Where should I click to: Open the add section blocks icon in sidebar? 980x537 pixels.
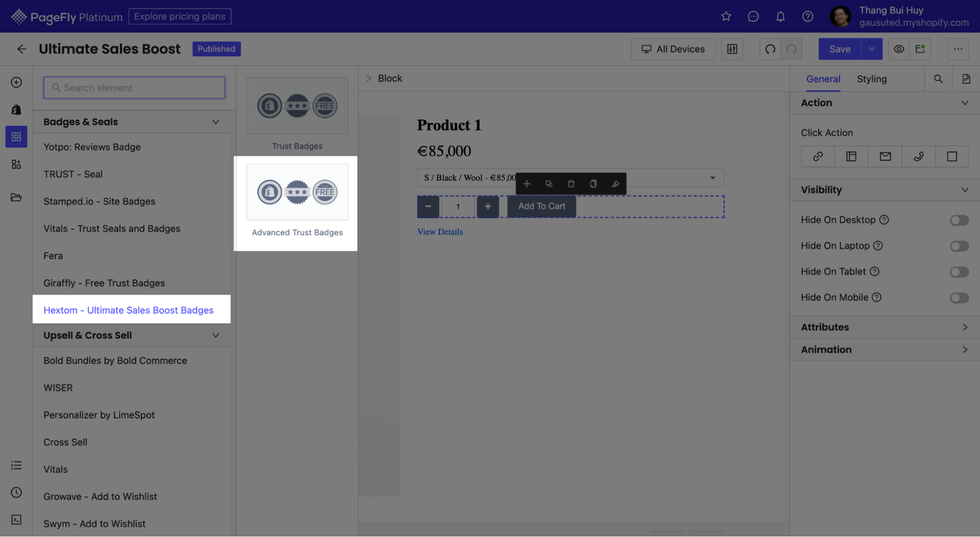(16, 164)
